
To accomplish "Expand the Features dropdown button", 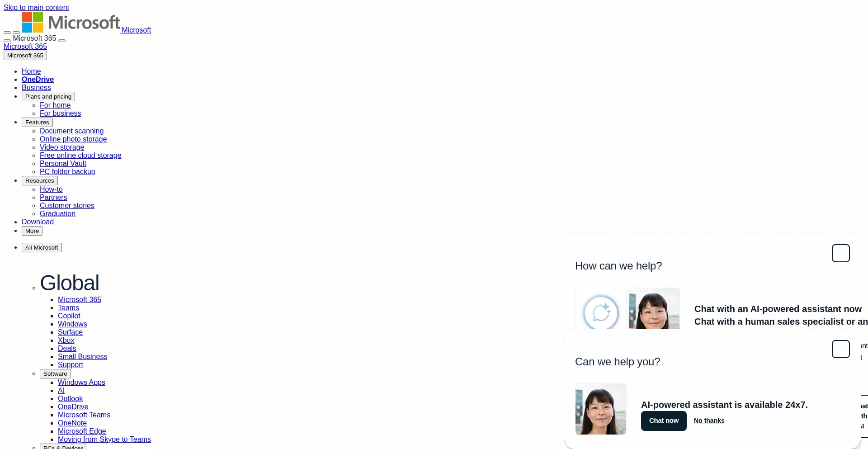I will click(x=37, y=123).
